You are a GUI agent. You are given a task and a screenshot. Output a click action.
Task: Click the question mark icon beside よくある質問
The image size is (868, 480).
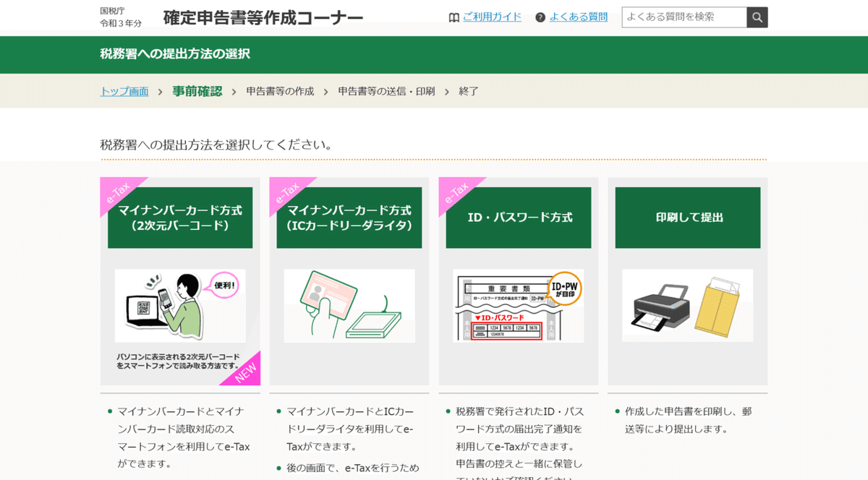[x=540, y=16]
